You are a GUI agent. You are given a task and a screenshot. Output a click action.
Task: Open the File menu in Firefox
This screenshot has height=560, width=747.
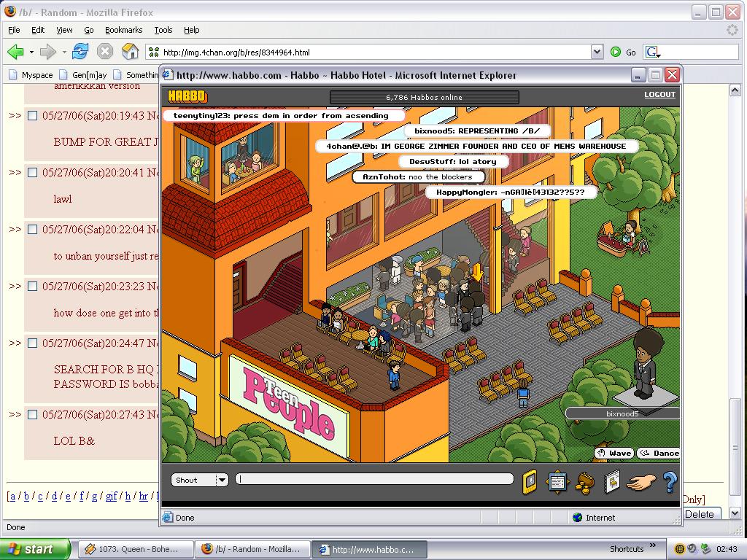[14, 30]
